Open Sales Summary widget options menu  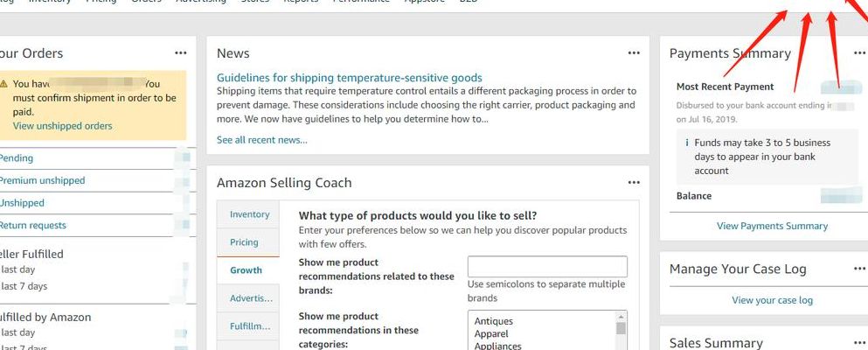click(x=860, y=343)
